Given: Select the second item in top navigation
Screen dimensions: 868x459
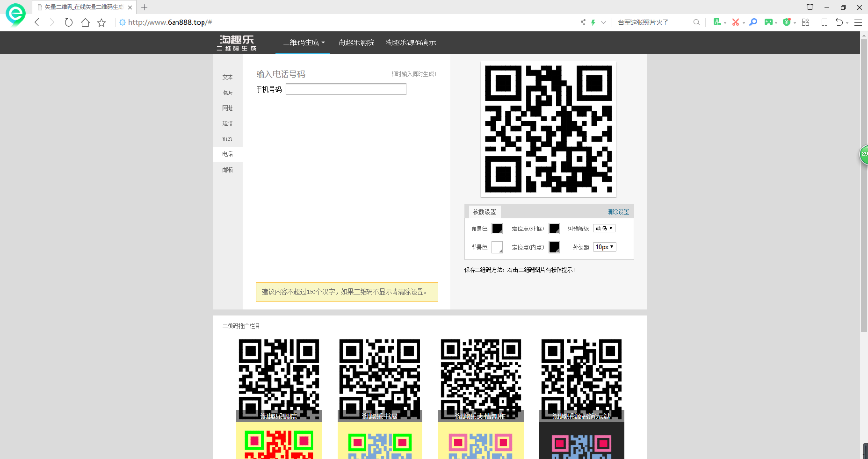Looking at the screenshot, I should (357, 42).
